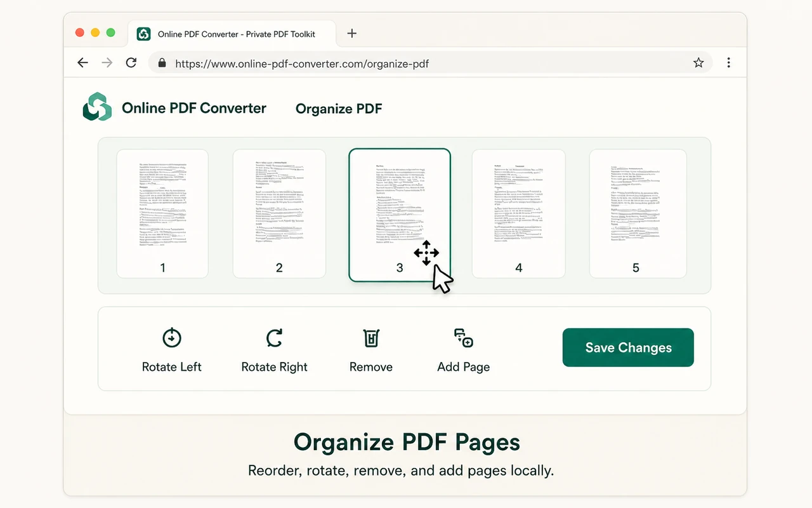812x508 pixels.
Task: Go forward with the browser forward arrow
Action: (x=107, y=62)
